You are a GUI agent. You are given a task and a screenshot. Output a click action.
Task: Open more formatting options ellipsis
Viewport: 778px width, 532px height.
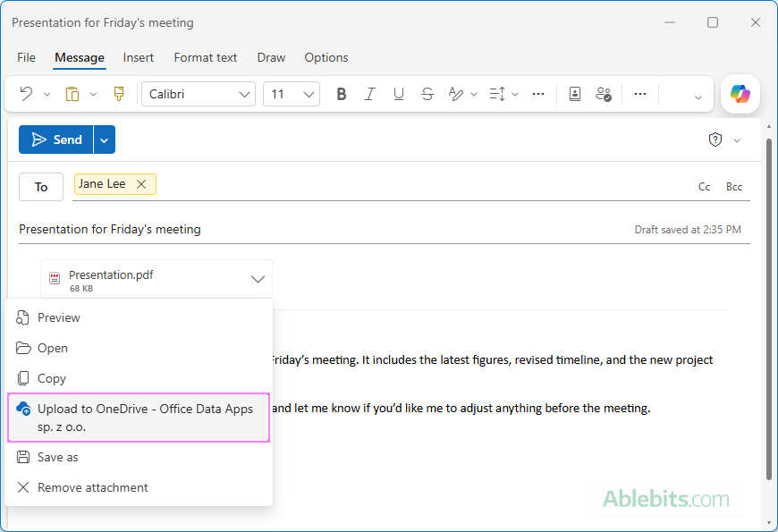pos(538,94)
